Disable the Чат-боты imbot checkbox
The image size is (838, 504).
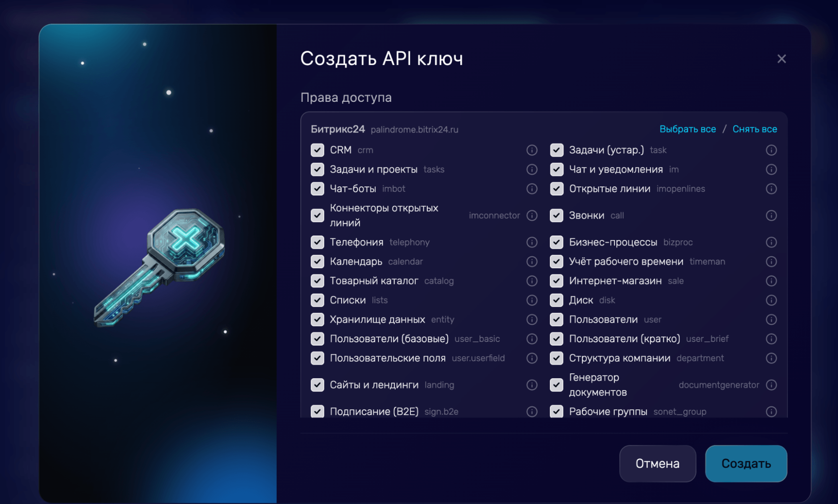coord(317,189)
